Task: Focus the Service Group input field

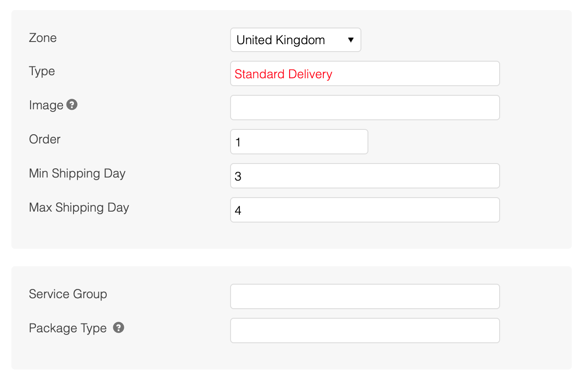Action: 364,296
